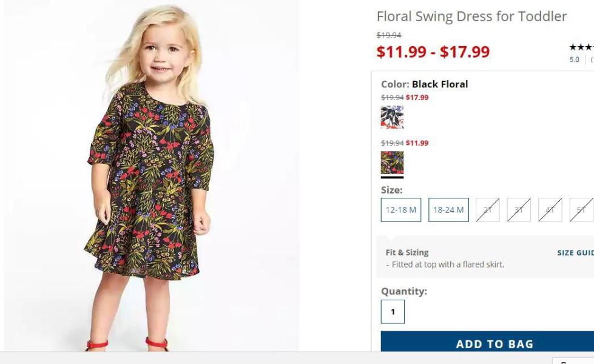Click the 5.0 rating score
The image size is (594, 364).
[574, 59]
